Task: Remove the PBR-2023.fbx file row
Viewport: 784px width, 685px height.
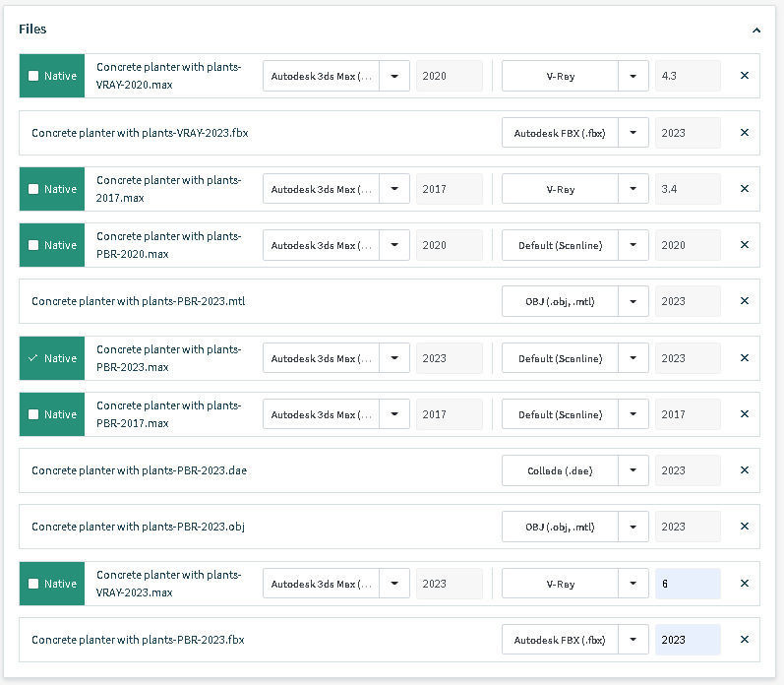Action: click(x=744, y=640)
